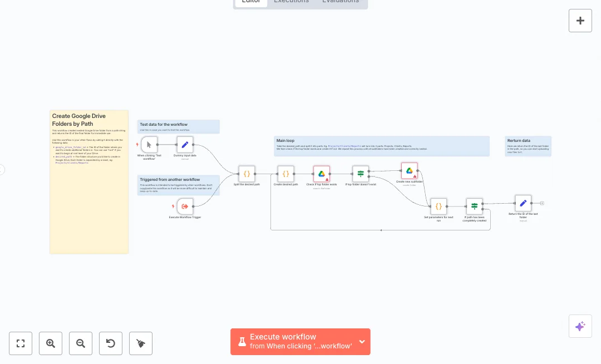Reset the canvas zoom level
This screenshot has height=364, width=601.
coord(111,343)
